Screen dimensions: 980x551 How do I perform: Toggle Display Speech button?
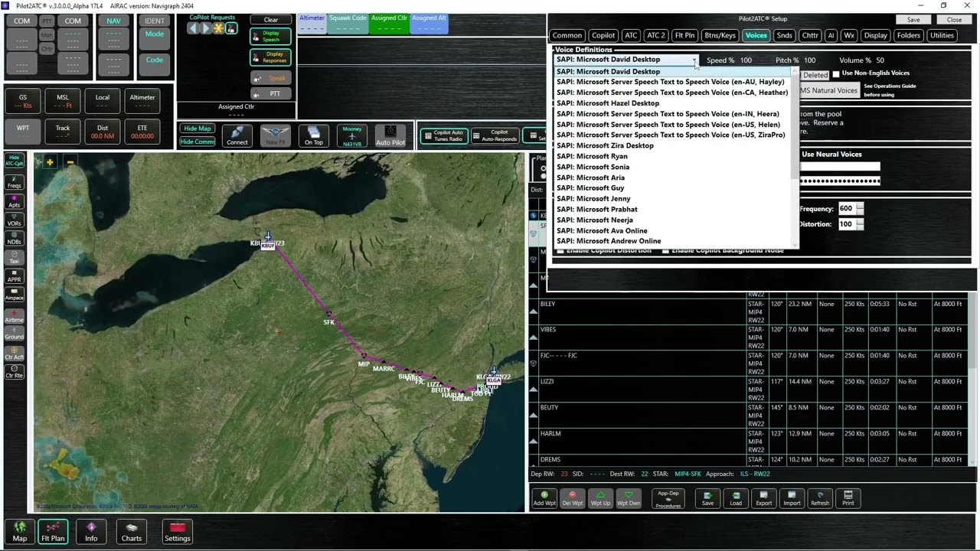(271, 37)
